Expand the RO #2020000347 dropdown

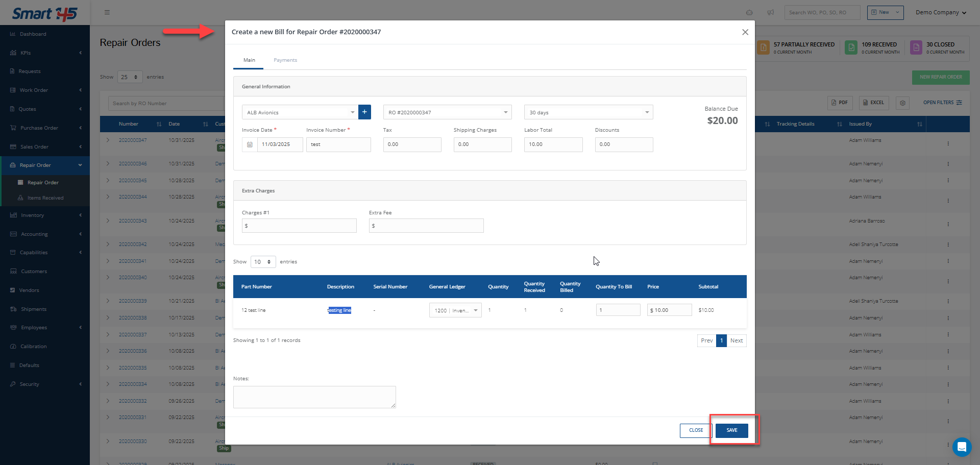(447, 112)
